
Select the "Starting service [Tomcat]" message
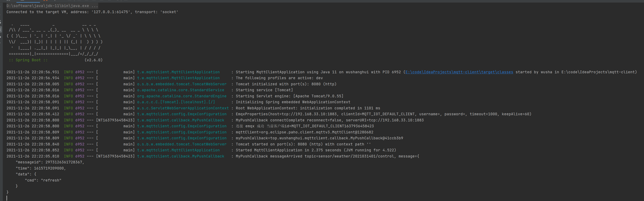[x=264, y=90]
